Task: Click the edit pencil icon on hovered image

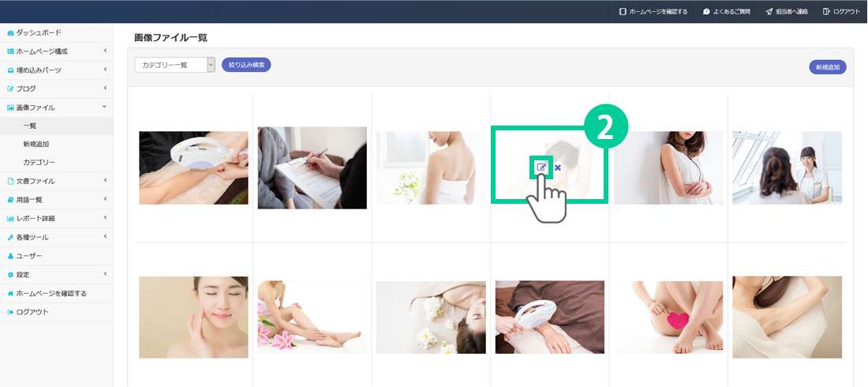Action: 541,167
